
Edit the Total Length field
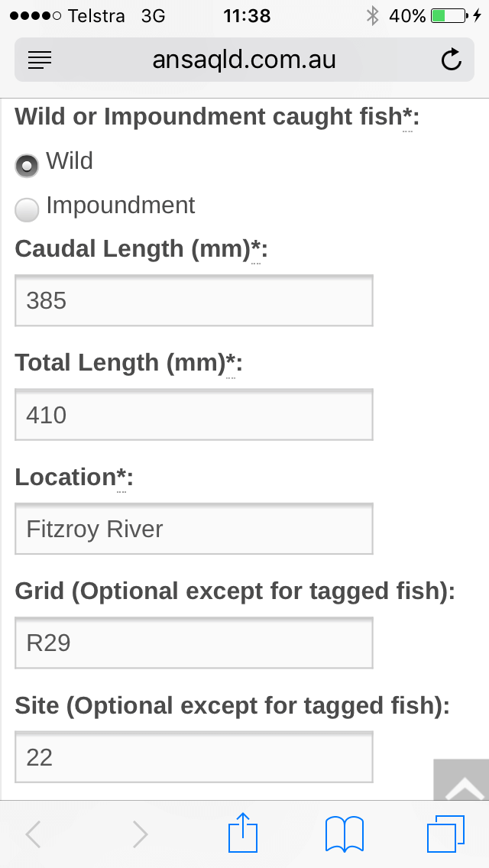[x=194, y=415]
